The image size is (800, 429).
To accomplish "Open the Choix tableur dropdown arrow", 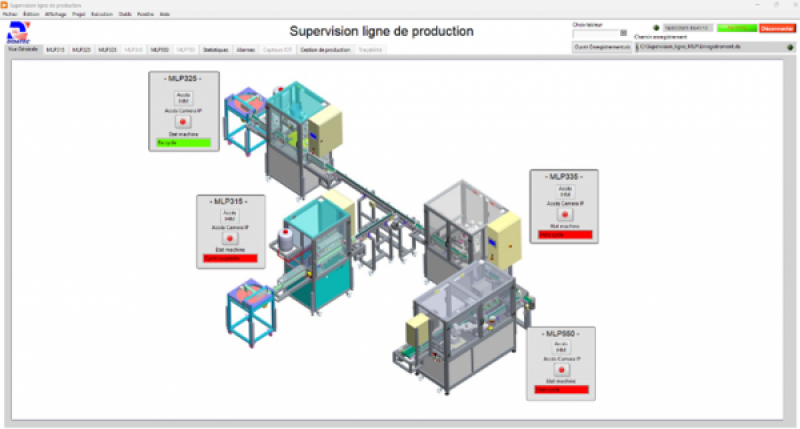I will (x=623, y=33).
